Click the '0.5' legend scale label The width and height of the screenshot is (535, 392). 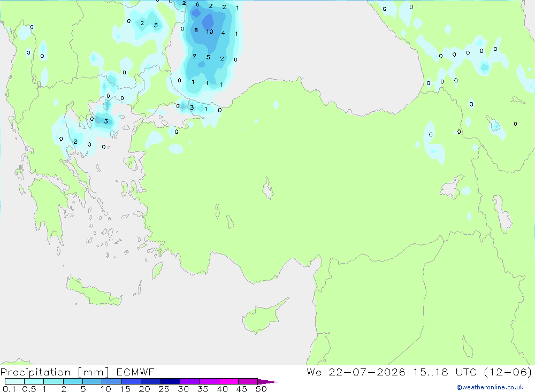[x=29, y=389]
